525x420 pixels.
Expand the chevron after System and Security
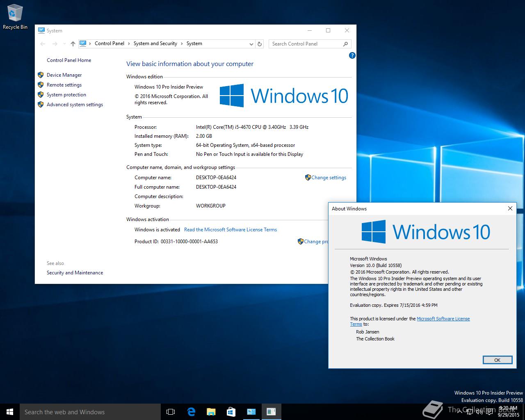point(182,43)
